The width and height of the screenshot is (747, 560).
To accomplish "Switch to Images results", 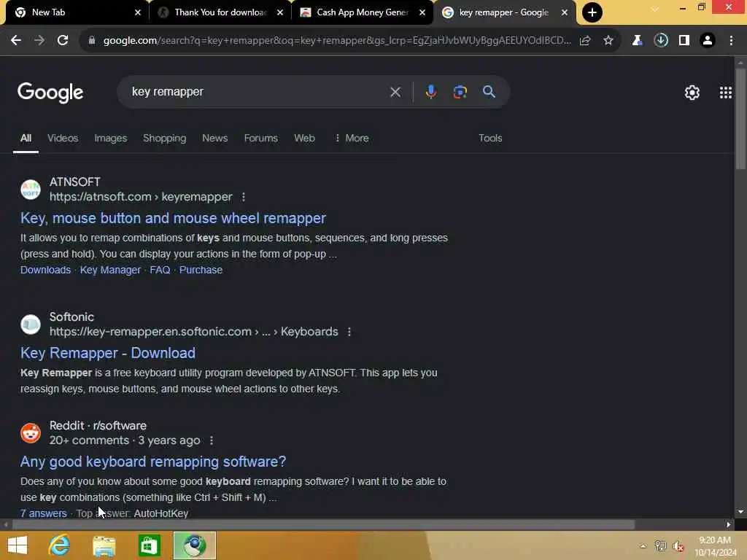I will (111, 138).
